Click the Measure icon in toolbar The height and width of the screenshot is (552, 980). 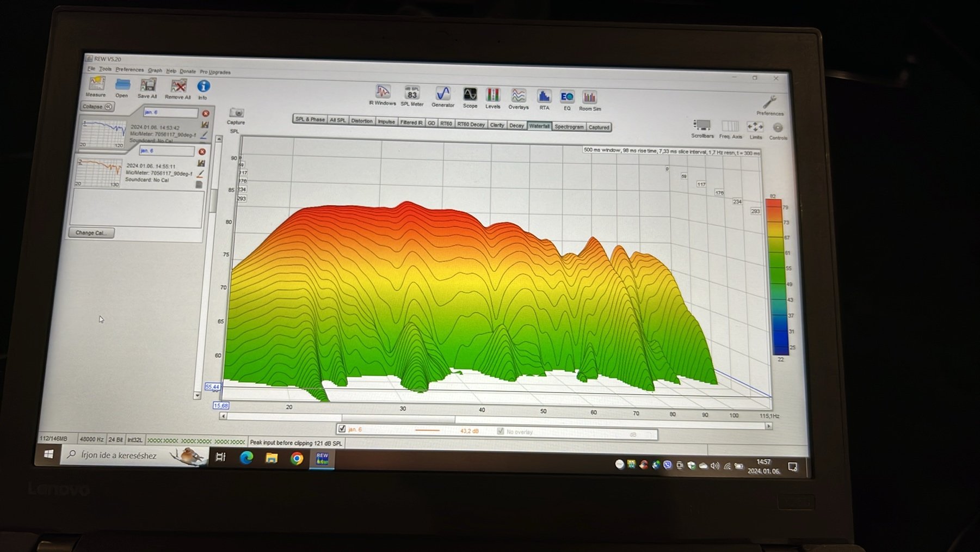coord(96,85)
